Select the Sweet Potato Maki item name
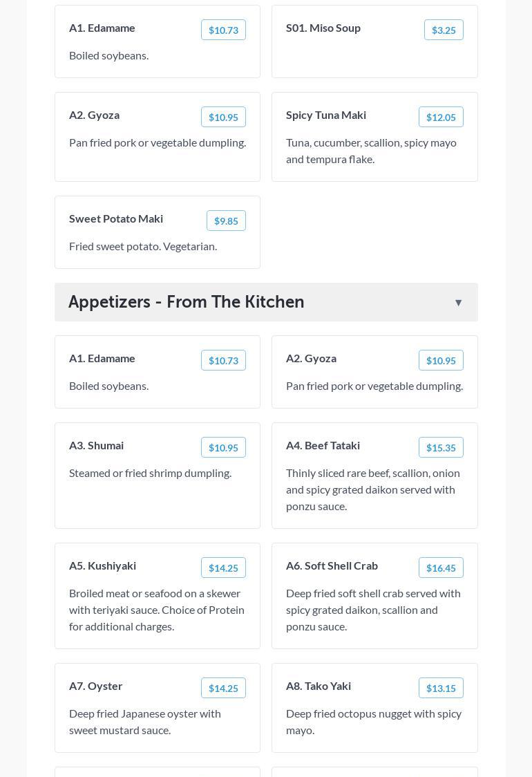This screenshot has height=777, width=532. click(x=116, y=218)
